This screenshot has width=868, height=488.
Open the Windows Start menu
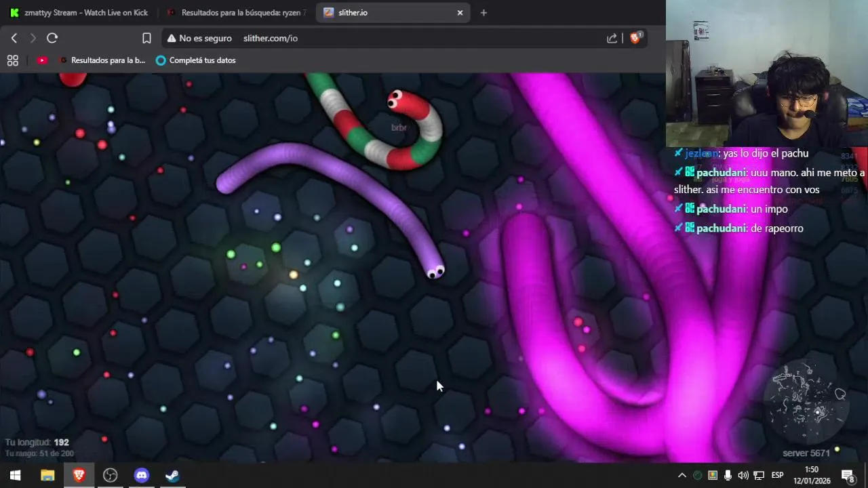pyautogui.click(x=15, y=476)
